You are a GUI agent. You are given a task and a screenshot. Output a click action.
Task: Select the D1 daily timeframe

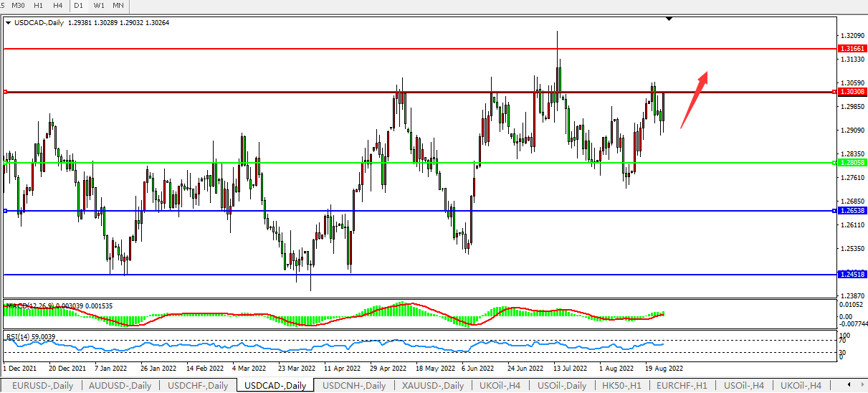pos(79,5)
